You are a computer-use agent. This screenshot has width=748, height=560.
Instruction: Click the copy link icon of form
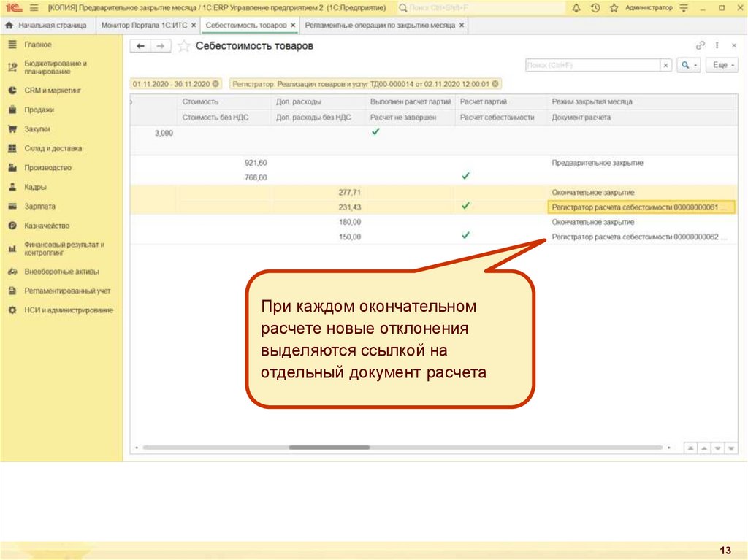[701, 45]
